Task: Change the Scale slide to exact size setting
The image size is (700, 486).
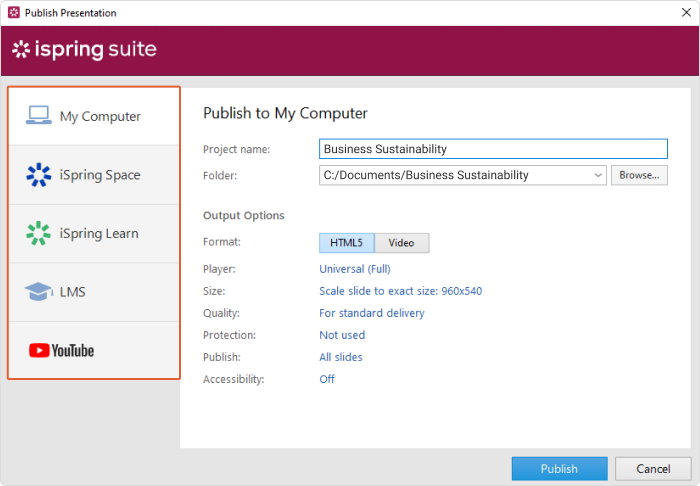Action: 400,291
